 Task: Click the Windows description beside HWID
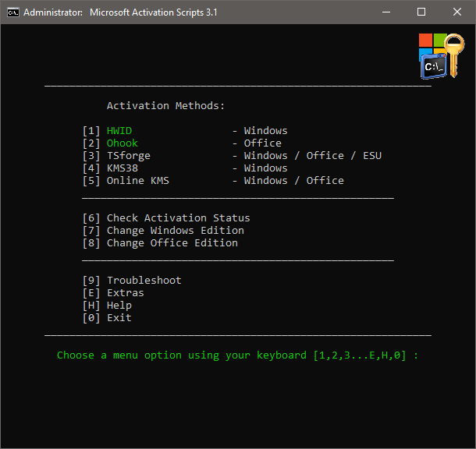point(266,131)
